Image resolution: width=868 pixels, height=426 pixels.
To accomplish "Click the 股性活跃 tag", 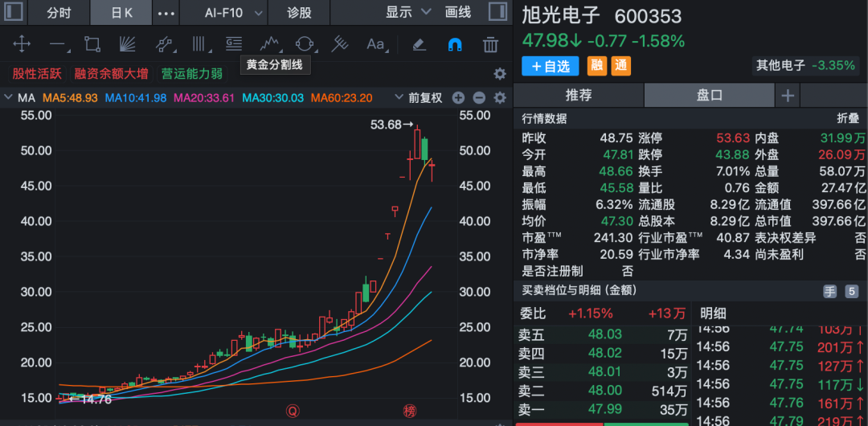I will (x=38, y=74).
